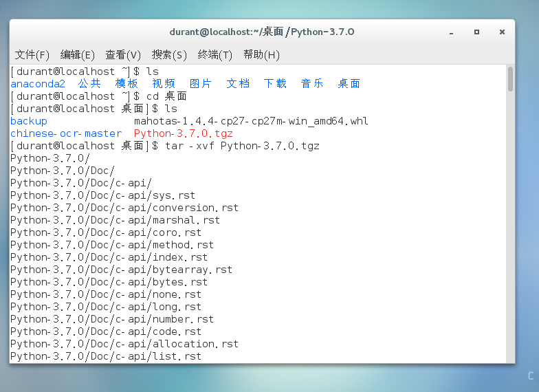The image size is (539, 392).
Task: Click the 文档 directory name
Action: click(x=238, y=84)
